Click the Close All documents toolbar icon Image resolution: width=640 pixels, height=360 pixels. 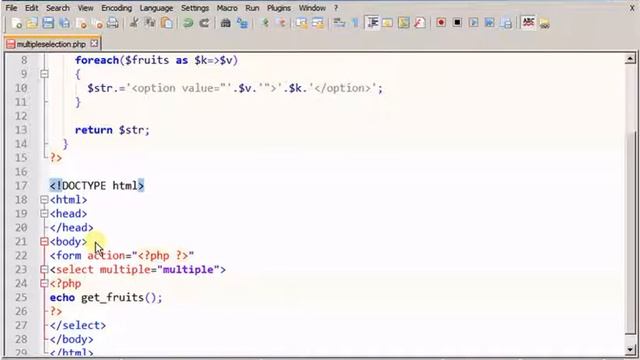pyautogui.click(x=97, y=23)
